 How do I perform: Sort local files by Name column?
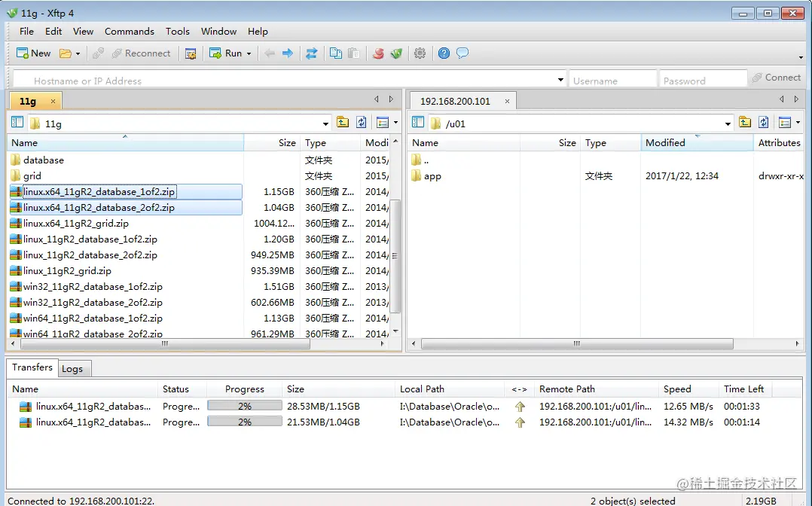[x=126, y=143]
